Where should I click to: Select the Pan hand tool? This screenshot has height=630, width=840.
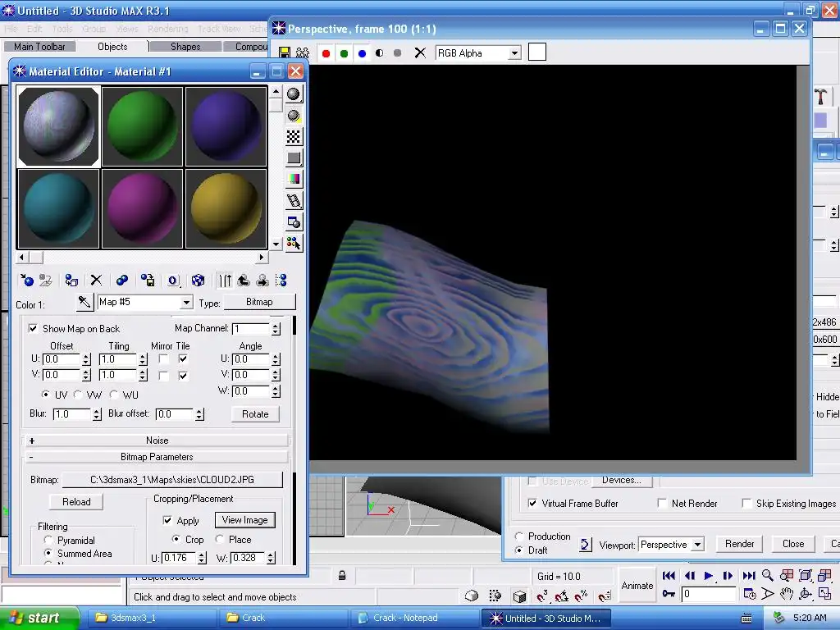pyautogui.click(x=786, y=594)
